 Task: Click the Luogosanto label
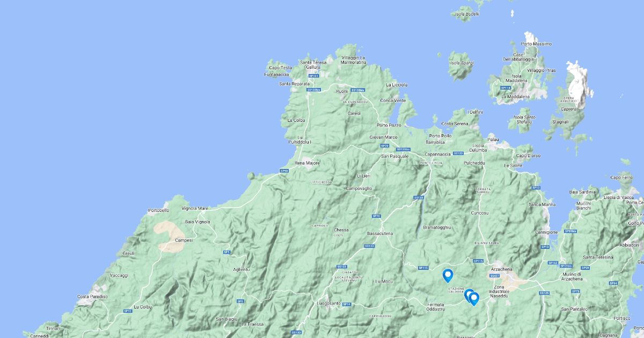point(329,304)
